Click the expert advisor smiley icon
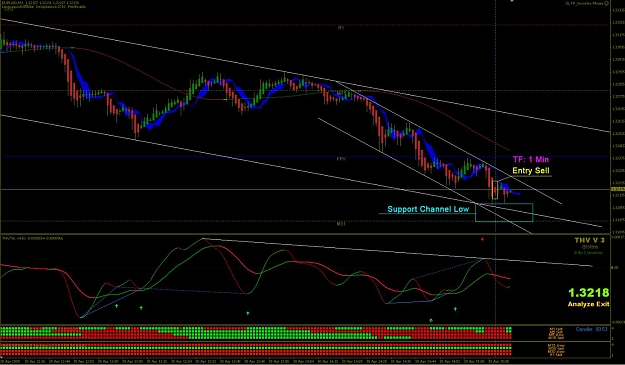Viewport: 625px width, 365px height. (x=607, y=3)
